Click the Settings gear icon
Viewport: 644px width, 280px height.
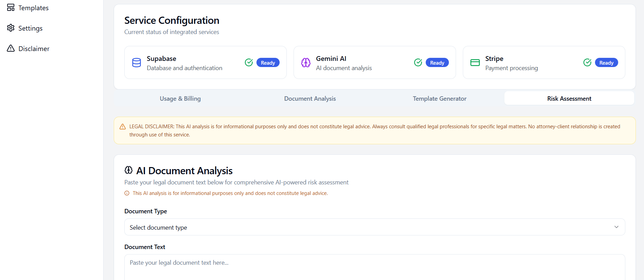coord(11,28)
